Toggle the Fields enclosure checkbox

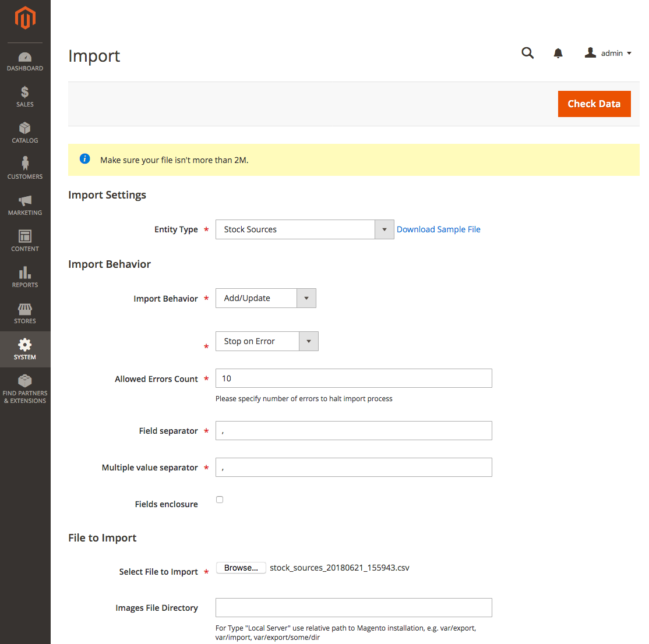click(220, 500)
